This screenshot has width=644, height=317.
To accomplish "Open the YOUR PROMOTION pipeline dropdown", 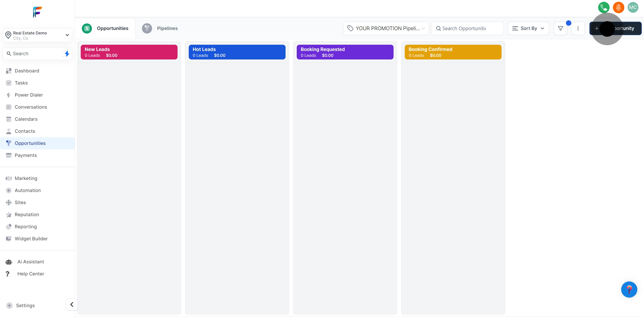I will (x=386, y=28).
